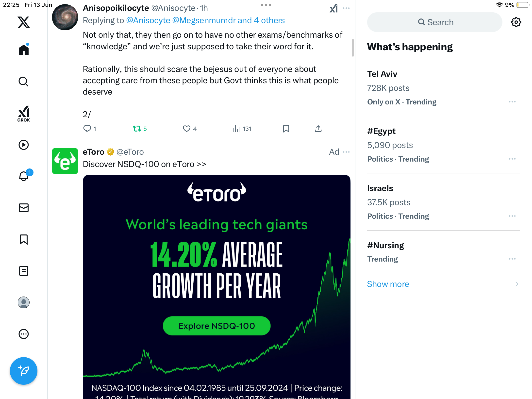532x399 pixels.
Task: Click the Search input field
Action: pyautogui.click(x=435, y=22)
